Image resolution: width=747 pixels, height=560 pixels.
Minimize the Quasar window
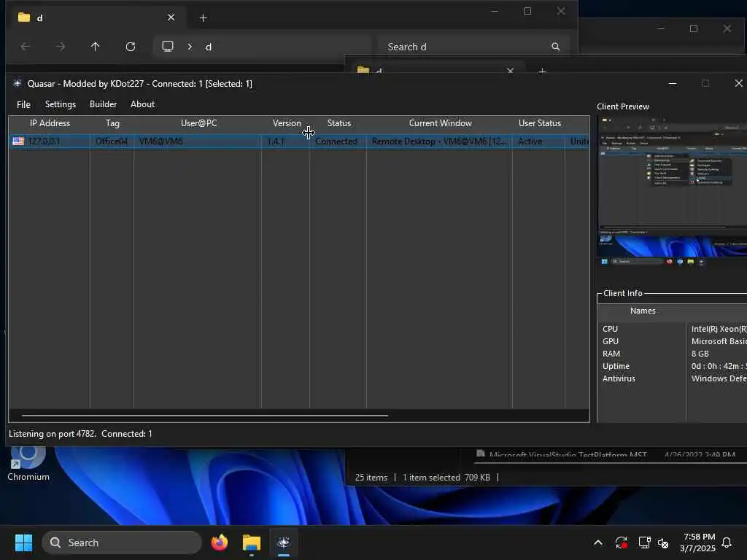pos(672,83)
